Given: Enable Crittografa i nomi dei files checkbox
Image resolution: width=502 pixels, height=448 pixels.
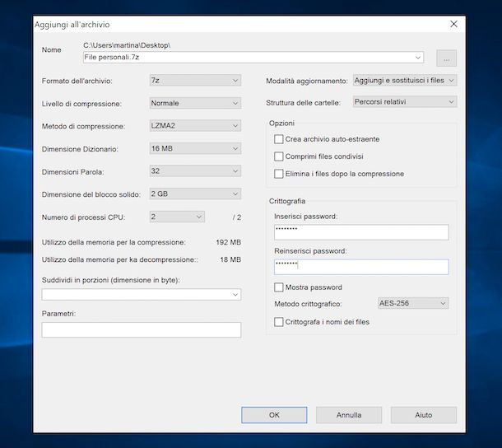Looking at the screenshot, I should pyautogui.click(x=278, y=322).
